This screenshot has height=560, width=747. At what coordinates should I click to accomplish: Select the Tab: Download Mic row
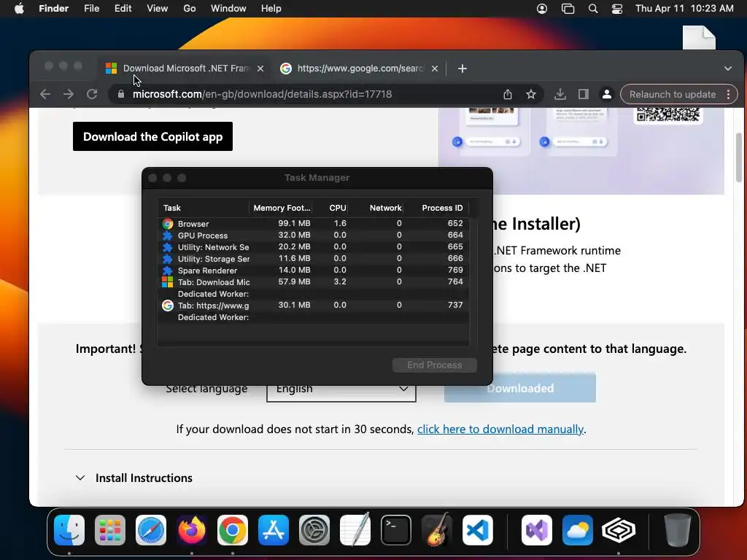[x=314, y=282]
